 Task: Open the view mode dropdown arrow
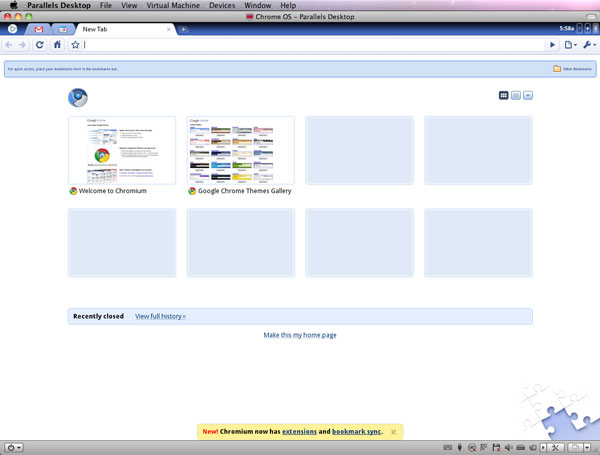tap(587, 447)
